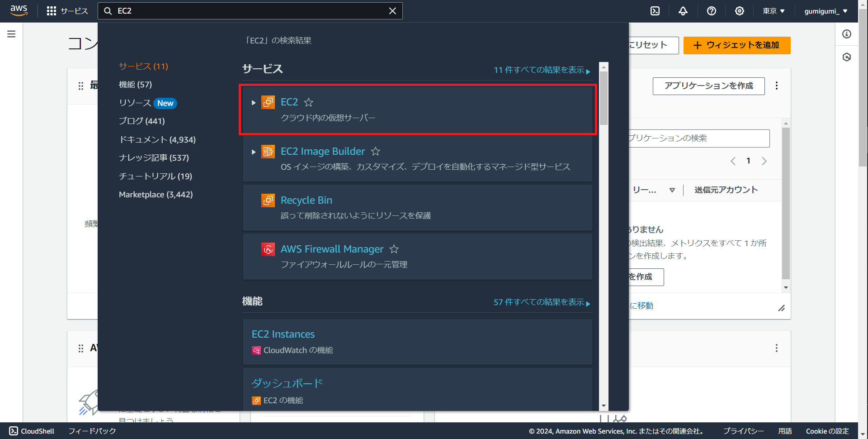Image resolution: width=868 pixels, height=439 pixels.
Task: Click page 1 in the pagination control
Action: point(749,161)
